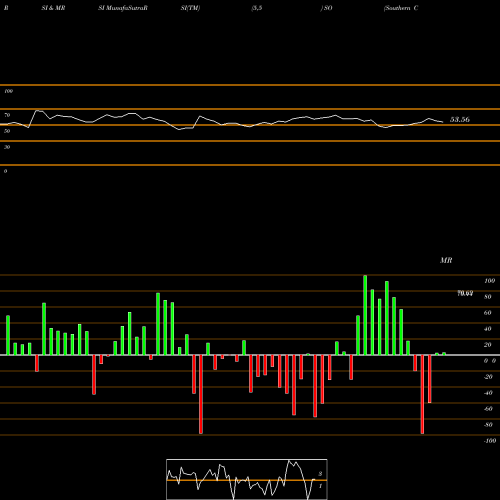Screen dimensions: 500x500
Task: Click the MR axis label -100
Action: pyautogui.click(x=489, y=441)
